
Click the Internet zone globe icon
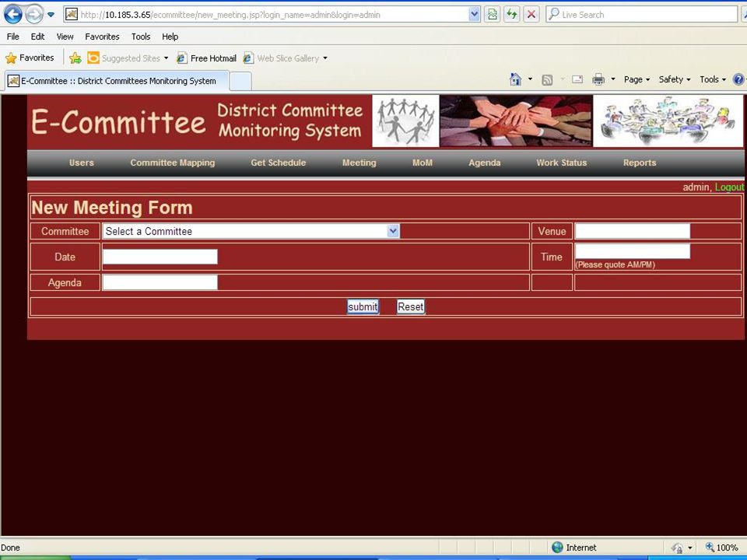point(557,547)
